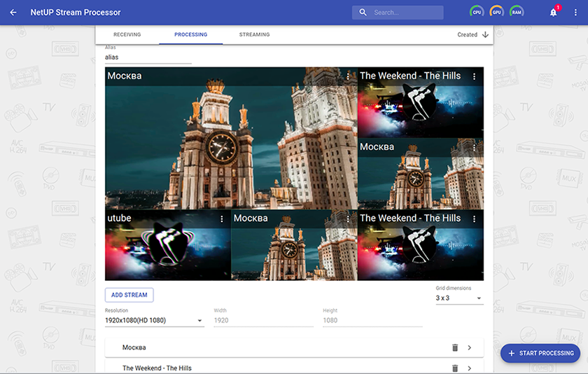The height and width of the screenshot is (374, 588).
Task: Select bottom-right The Weekend - The Hills tile
Action: click(x=421, y=245)
